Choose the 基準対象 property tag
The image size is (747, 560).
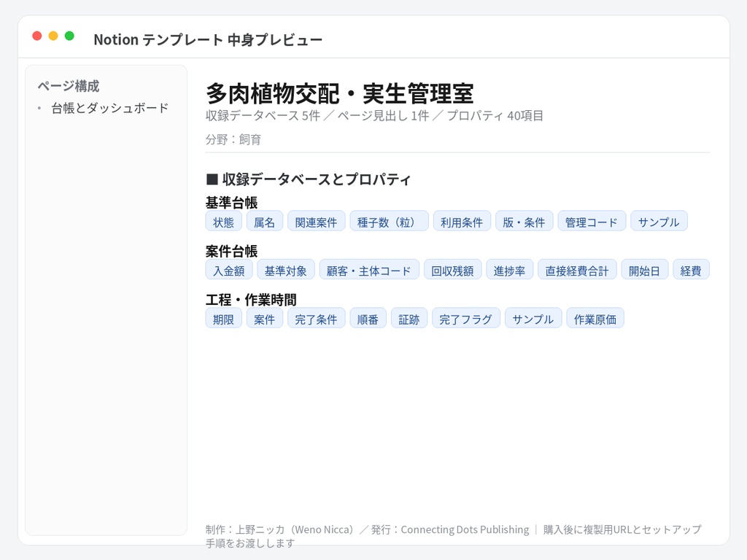coord(286,270)
